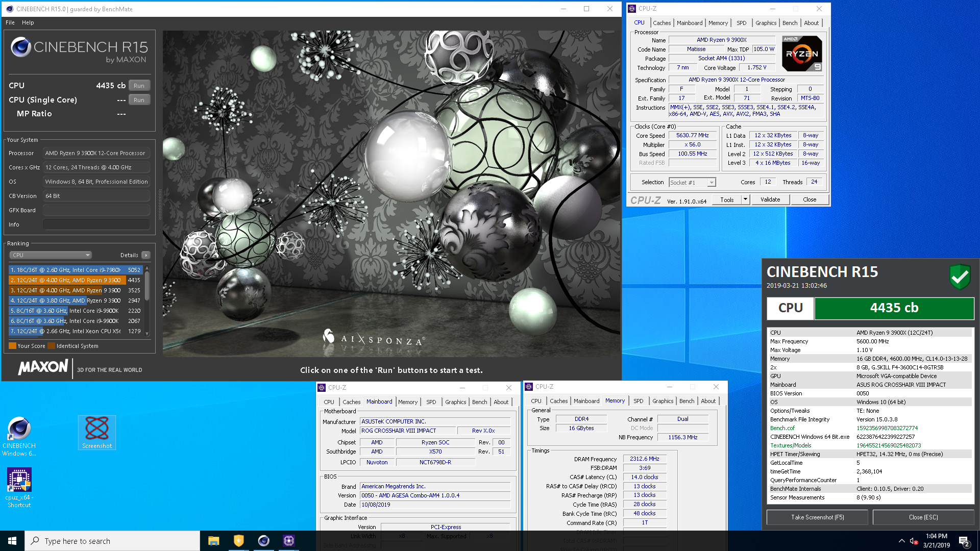Click the taskbar search magnifier icon
This screenshot has height=551, width=980.
[x=35, y=541]
